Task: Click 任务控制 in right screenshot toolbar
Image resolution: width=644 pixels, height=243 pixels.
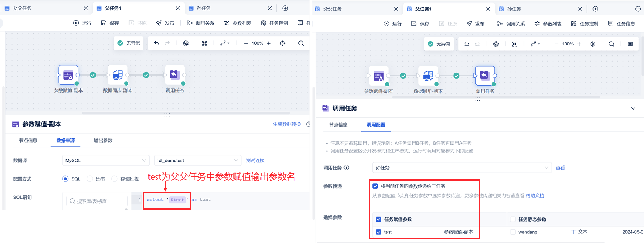Action: click(584, 24)
